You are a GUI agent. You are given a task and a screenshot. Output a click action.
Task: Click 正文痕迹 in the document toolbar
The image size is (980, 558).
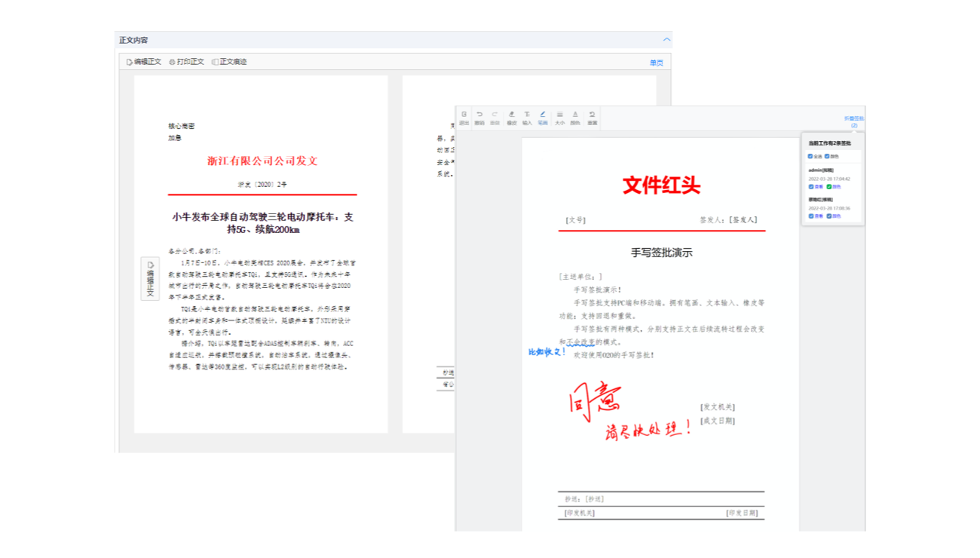(x=230, y=62)
